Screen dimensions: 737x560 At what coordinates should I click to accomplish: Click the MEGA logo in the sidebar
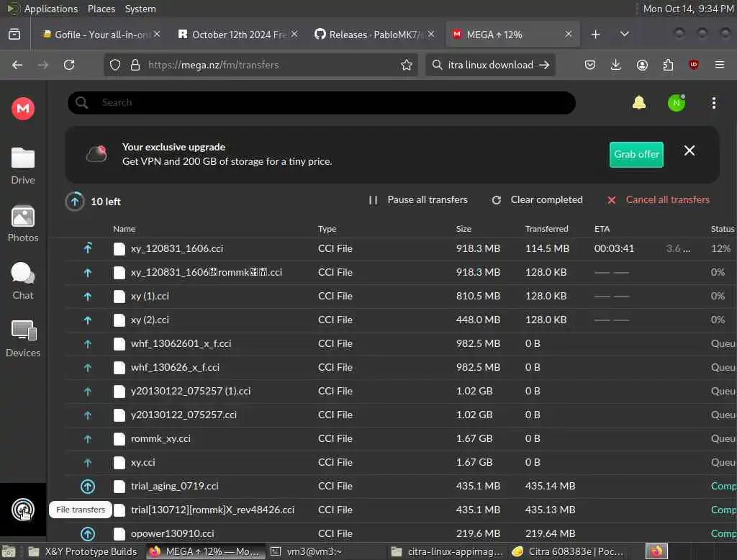tap(22, 109)
